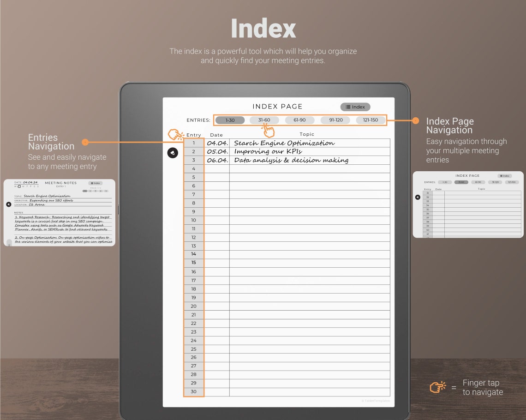Open the Search Engine Optimization index entry
This screenshot has width=526, height=420.
tap(283, 143)
